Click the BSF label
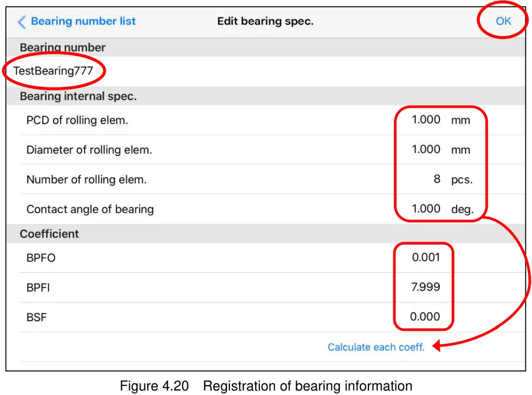 tap(36, 317)
